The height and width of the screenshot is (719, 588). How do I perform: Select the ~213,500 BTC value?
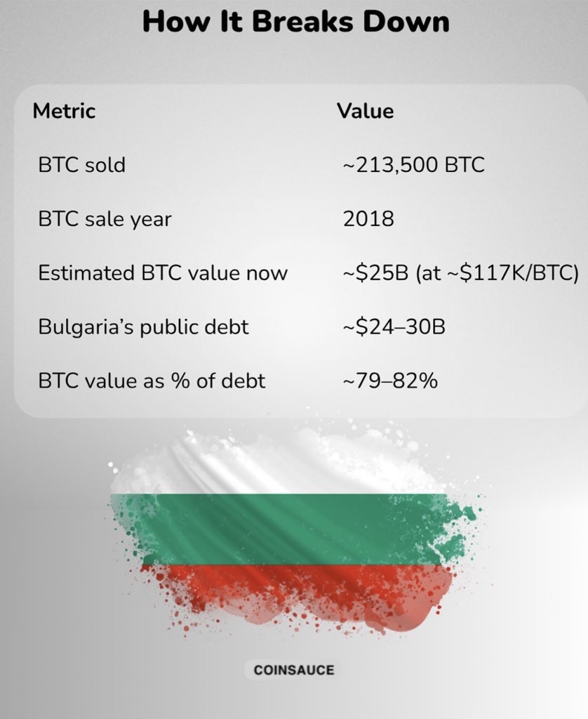(413, 166)
